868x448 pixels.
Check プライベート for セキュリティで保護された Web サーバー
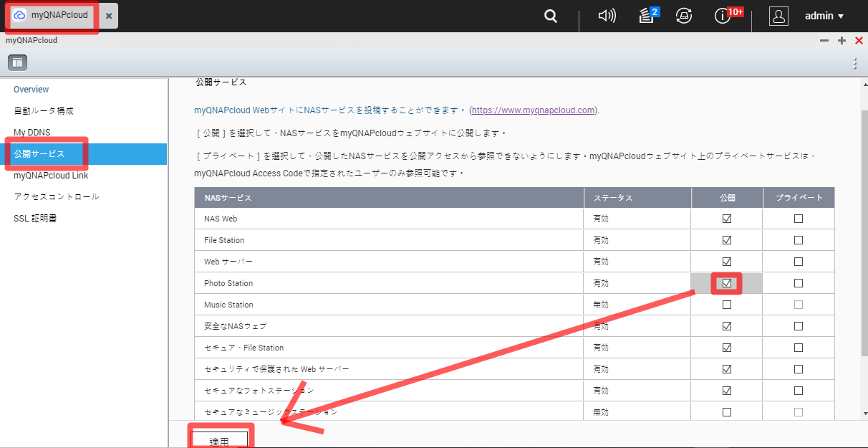(799, 369)
